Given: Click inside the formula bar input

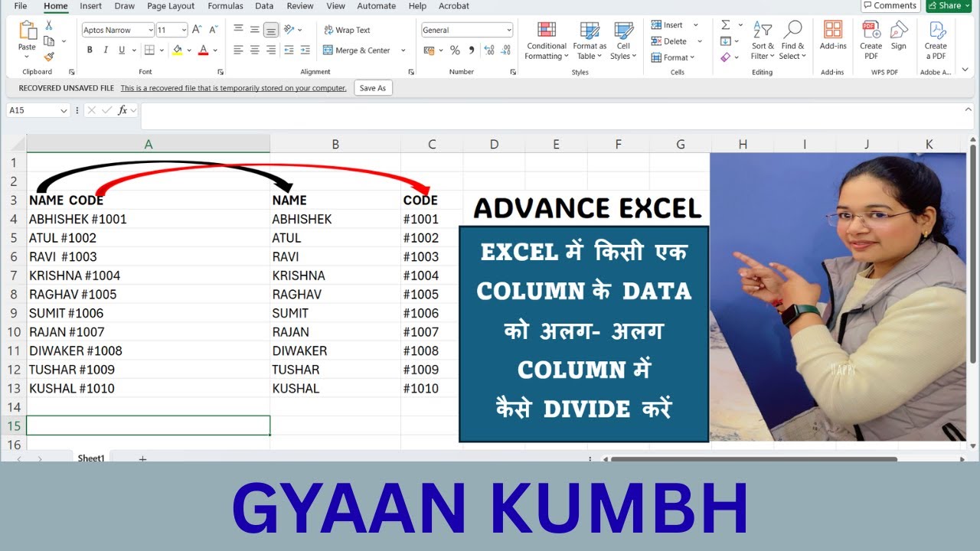Looking at the screenshot, I should (559, 116).
